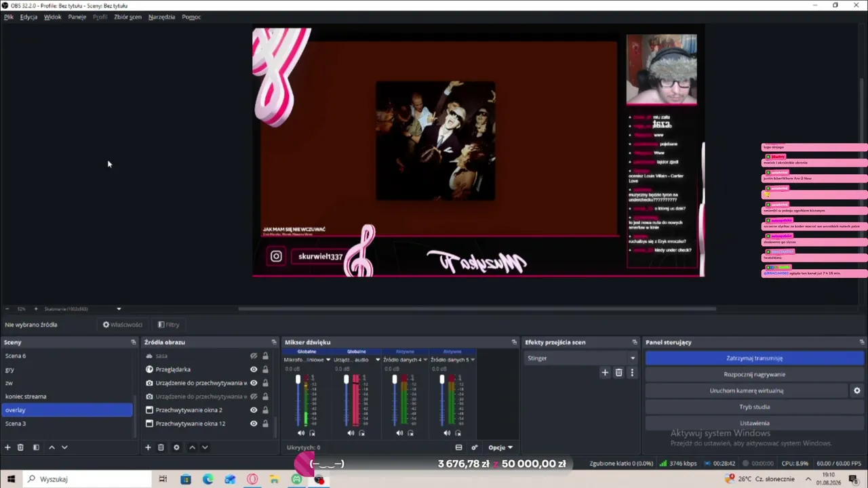Mute the Mikrofon channel speaker icon

click(301, 433)
